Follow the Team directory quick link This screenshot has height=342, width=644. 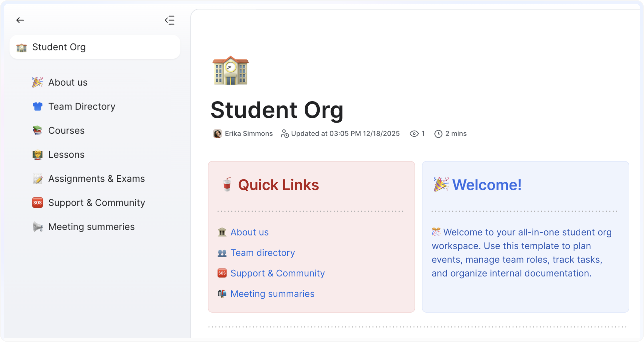[x=262, y=253]
